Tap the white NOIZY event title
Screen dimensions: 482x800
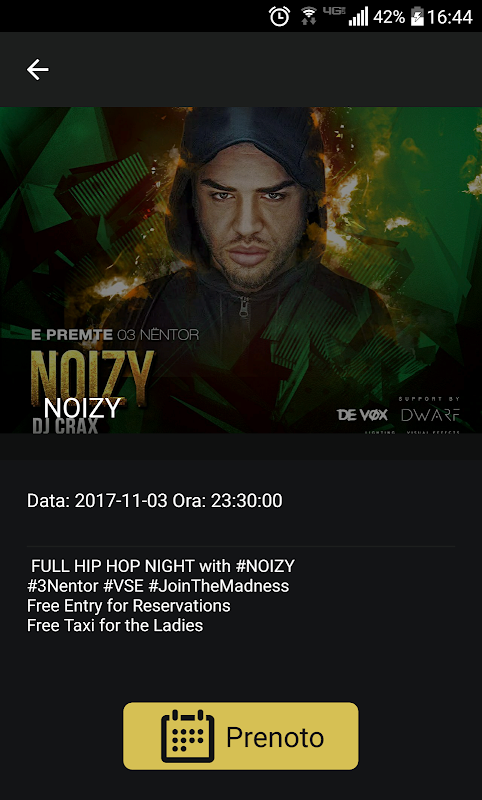click(83, 408)
